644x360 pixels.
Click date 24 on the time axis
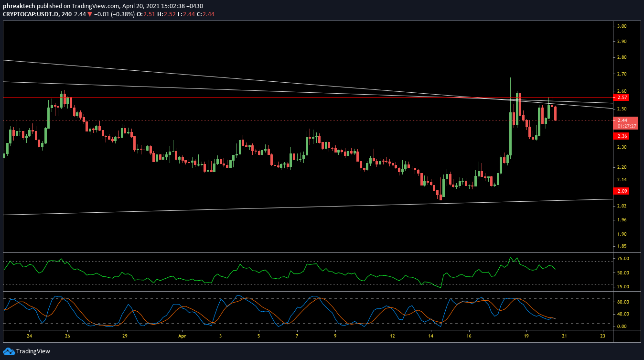(29, 336)
